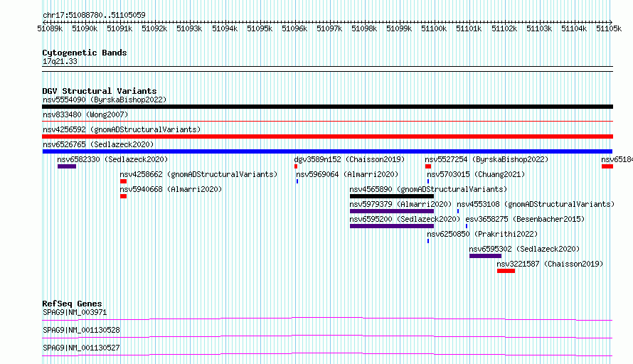Open the nsv5940668 (Almarri2020) label
Image resolution: width=633 pixels, height=364 pixels.
[x=171, y=189]
